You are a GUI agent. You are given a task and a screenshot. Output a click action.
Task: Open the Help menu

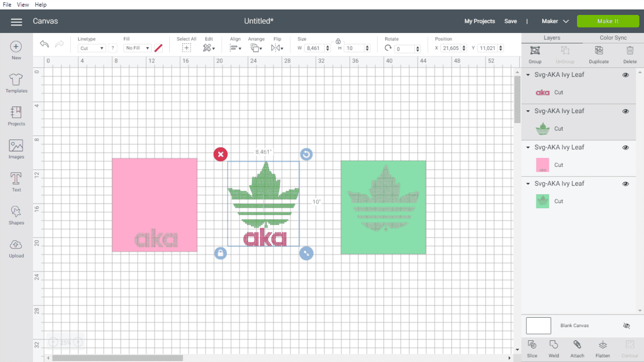click(41, 5)
